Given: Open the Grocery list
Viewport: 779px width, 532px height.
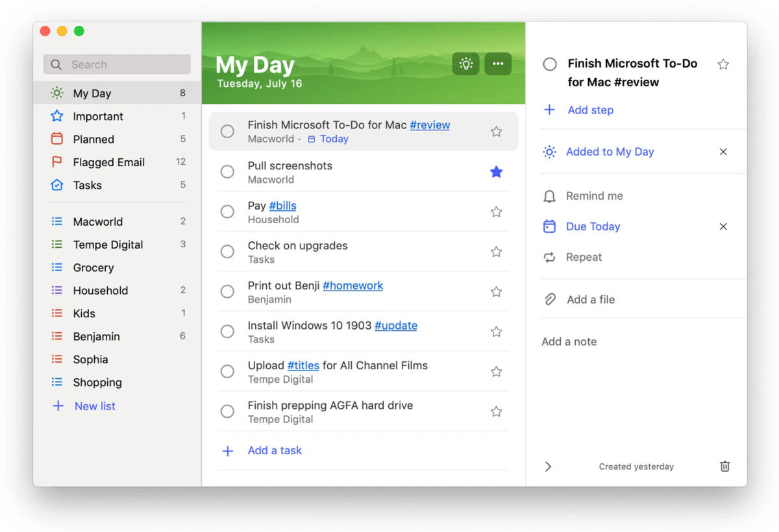Looking at the screenshot, I should [x=117, y=267].
